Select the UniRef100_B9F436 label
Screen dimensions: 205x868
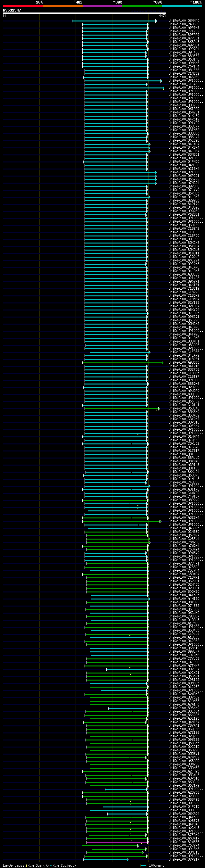coord(184,53)
